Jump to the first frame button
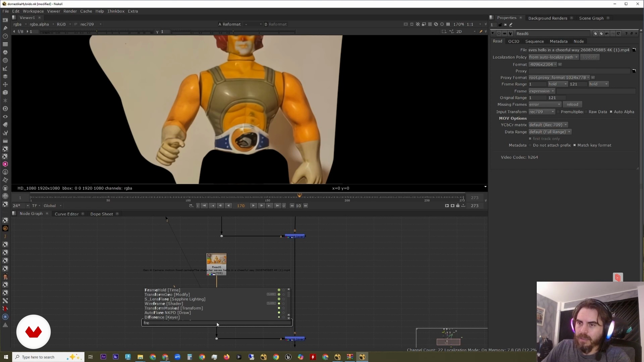The height and width of the screenshot is (362, 644). [204, 206]
